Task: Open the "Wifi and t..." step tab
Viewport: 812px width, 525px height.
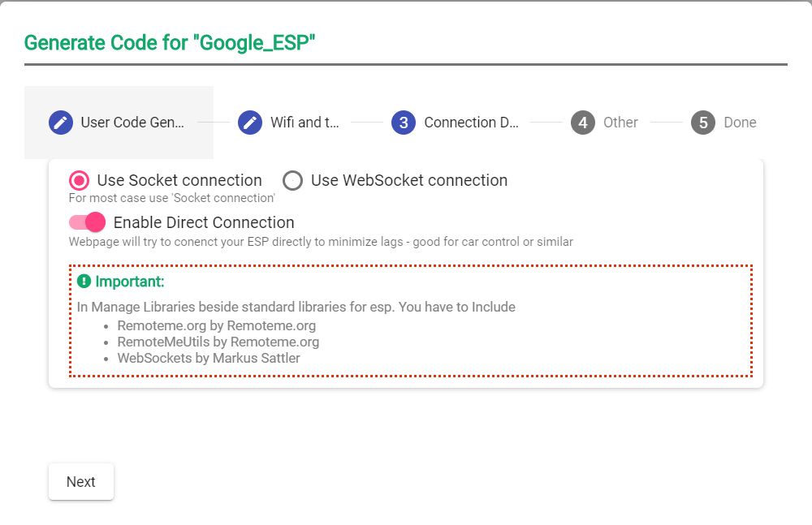Action: (304, 123)
